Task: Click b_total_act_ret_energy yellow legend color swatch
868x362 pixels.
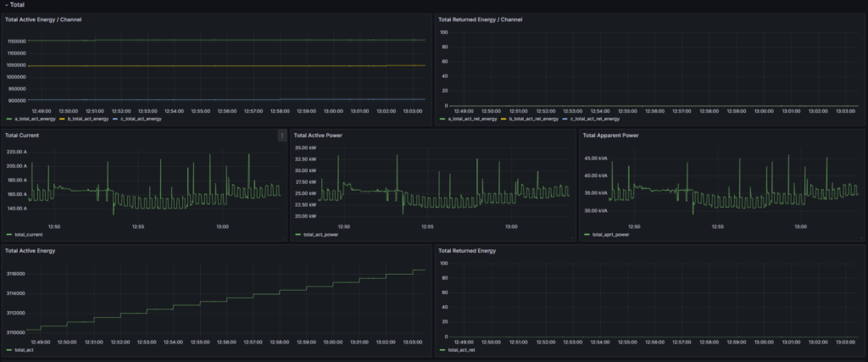Action: click(x=504, y=120)
